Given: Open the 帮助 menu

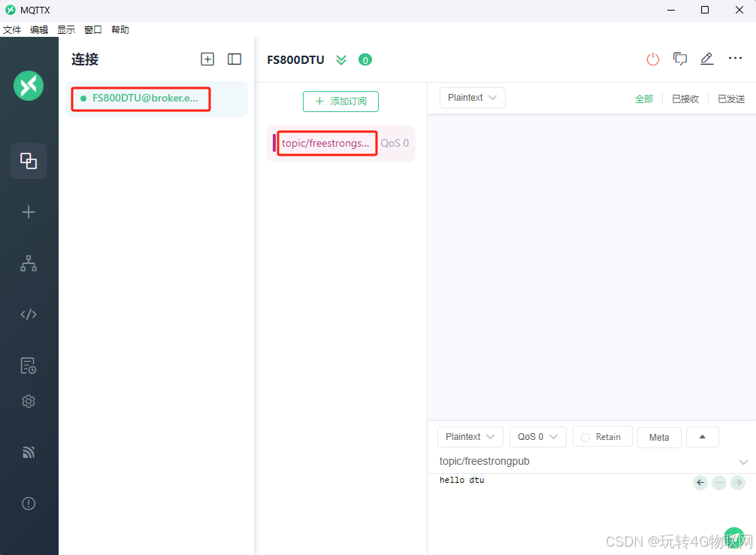Looking at the screenshot, I should [120, 30].
